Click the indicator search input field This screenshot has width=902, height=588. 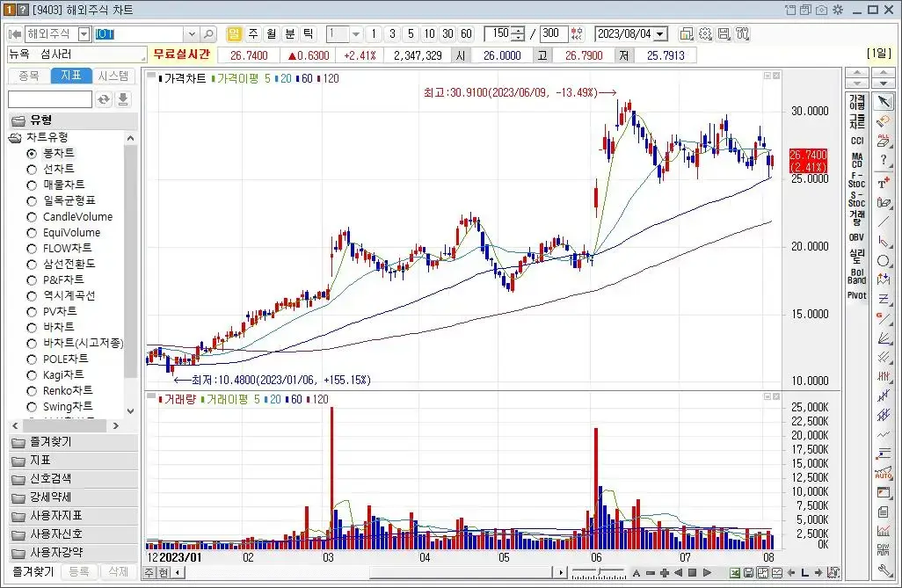click(50, 99)
